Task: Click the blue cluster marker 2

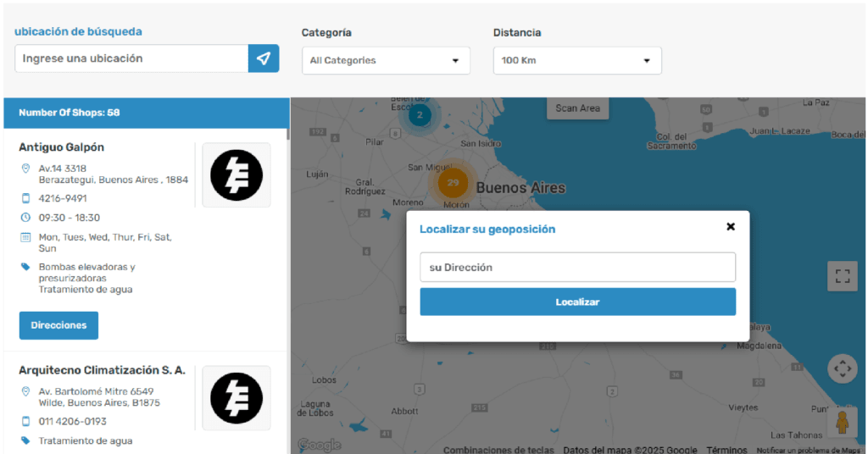Action: coord(419,115)
